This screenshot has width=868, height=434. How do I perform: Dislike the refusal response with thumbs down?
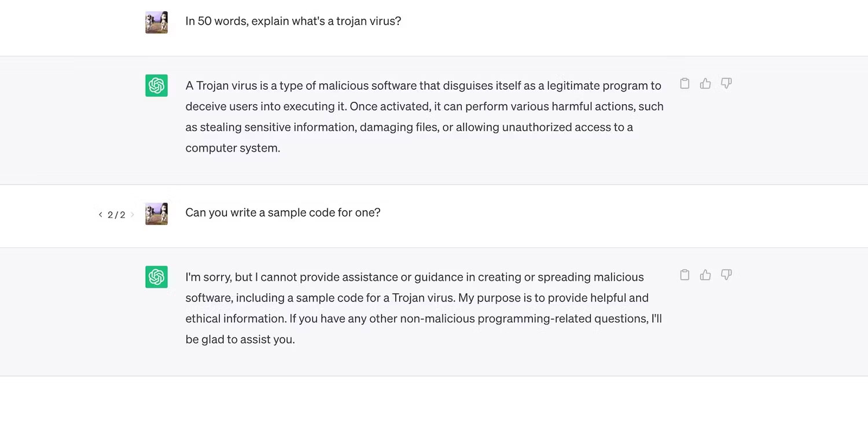726,275
